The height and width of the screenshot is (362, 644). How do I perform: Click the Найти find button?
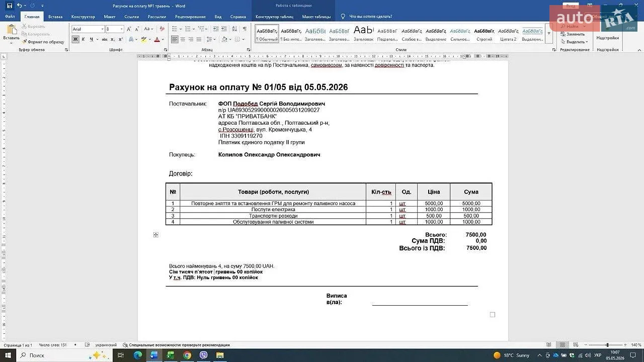(x=571, y=27)
